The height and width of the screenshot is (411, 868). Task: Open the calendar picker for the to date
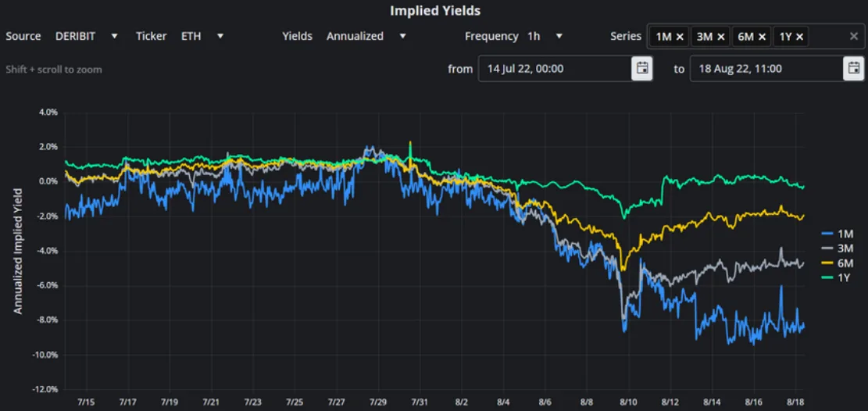(x=853, y=69)
